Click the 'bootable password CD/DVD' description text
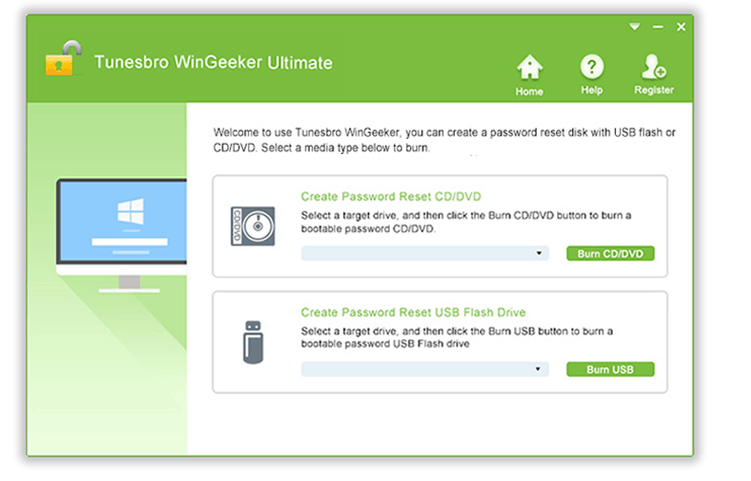The image size is (751, 481). [x=368, y=229]
